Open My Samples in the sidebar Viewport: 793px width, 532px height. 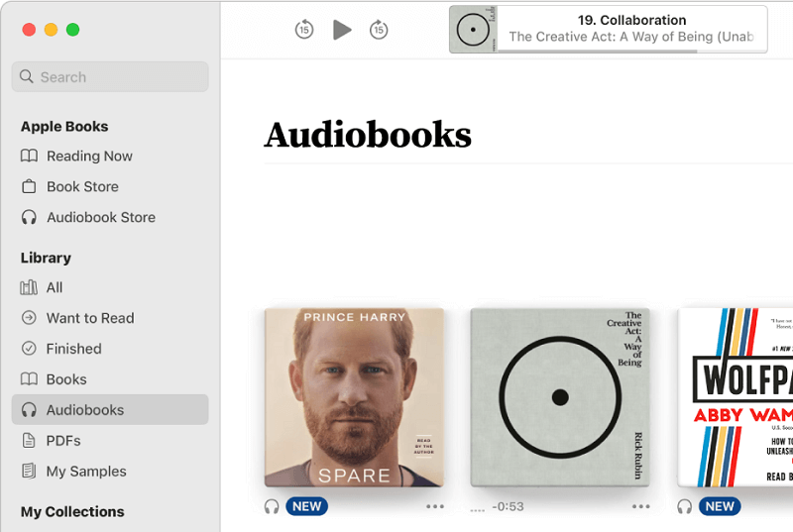point(86,472)
